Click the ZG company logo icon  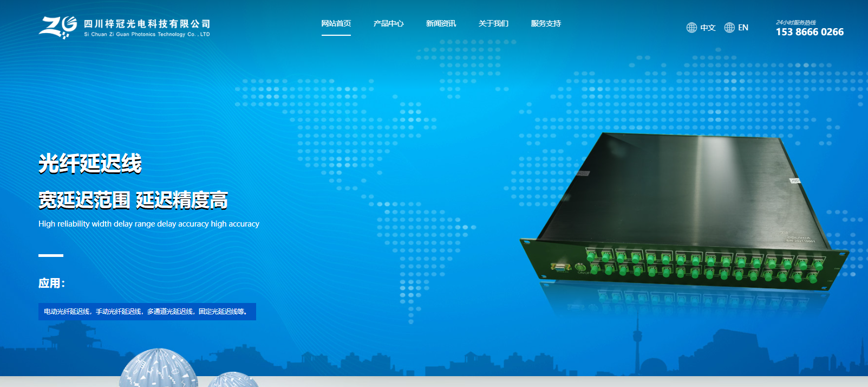[58, 27]
